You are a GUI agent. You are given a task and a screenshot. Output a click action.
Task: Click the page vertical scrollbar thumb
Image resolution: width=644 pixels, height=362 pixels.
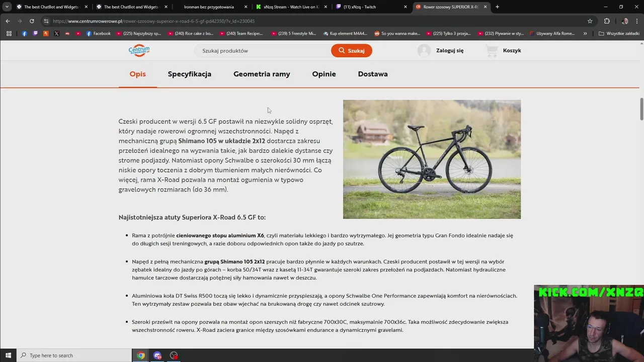point(641,109)
